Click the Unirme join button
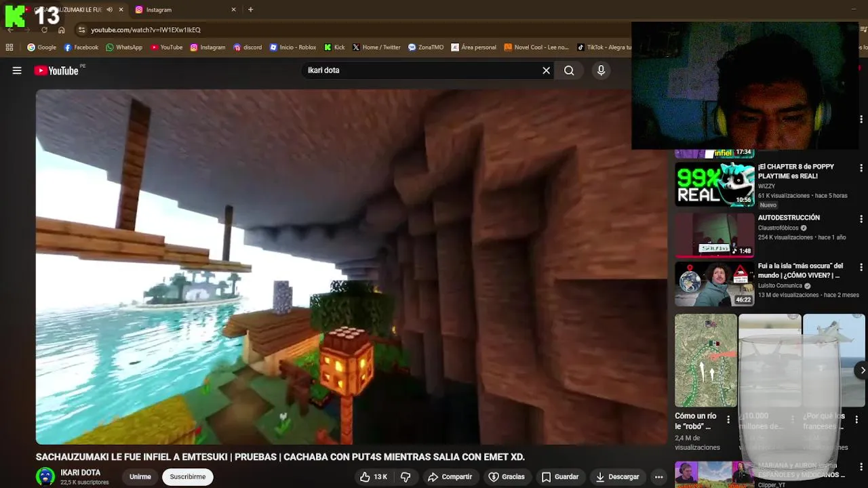This screenshot has height=488, width=868. [x=140, y=476]
